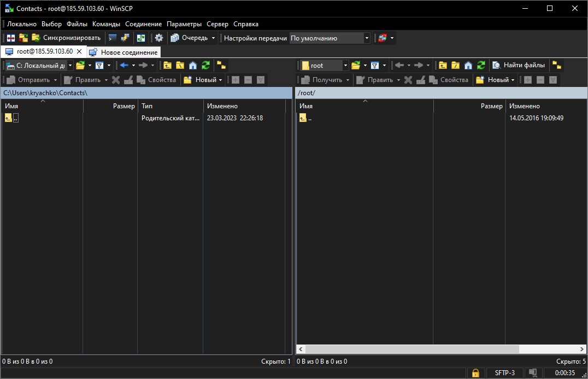Image resolution: width=588 pixels, height=379 pixels.
Task: Click the local Скрыто: 1 status text
Action: 275,361
